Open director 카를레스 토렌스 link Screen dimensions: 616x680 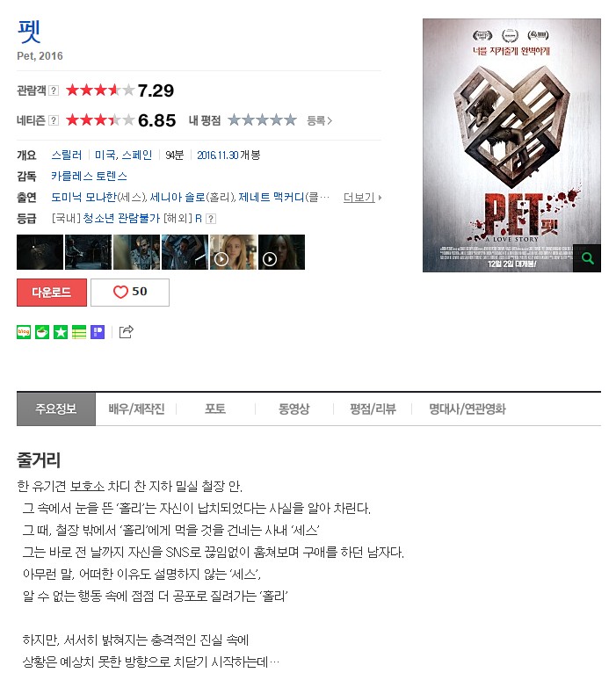[x=89, y=176]
